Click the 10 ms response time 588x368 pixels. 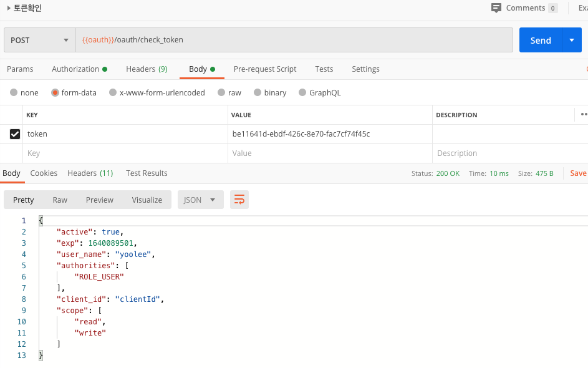[x=499, y=173]
